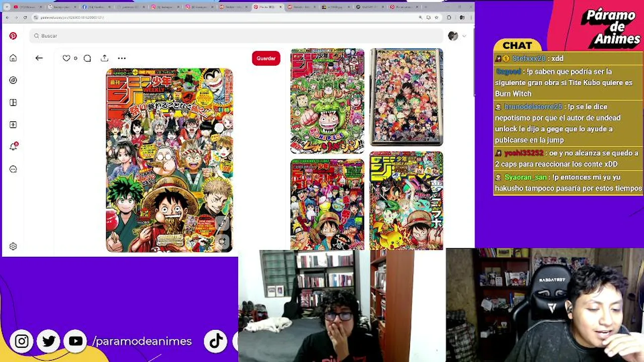
Task: Click the TikTok icon in stream overlay
Action: click(x=216, y=341)
